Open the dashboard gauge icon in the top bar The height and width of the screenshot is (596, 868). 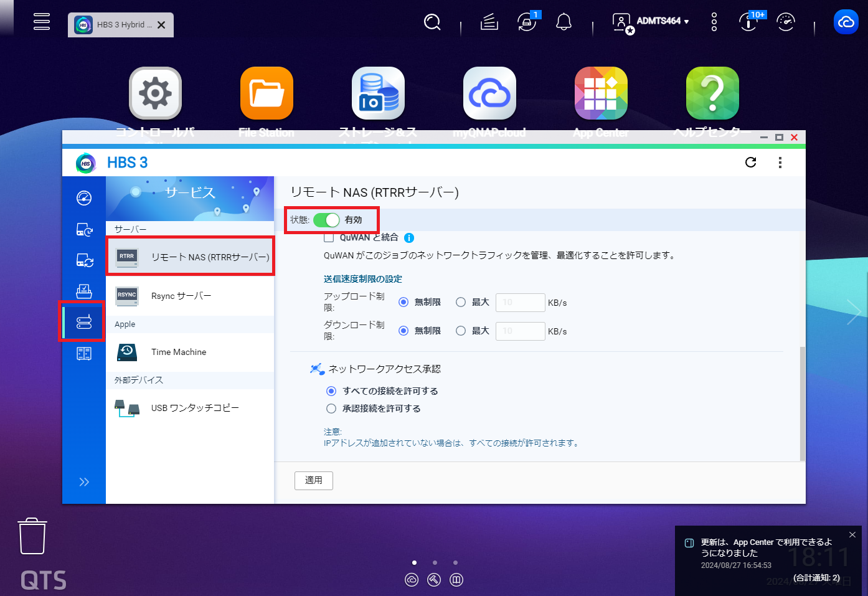786,22
